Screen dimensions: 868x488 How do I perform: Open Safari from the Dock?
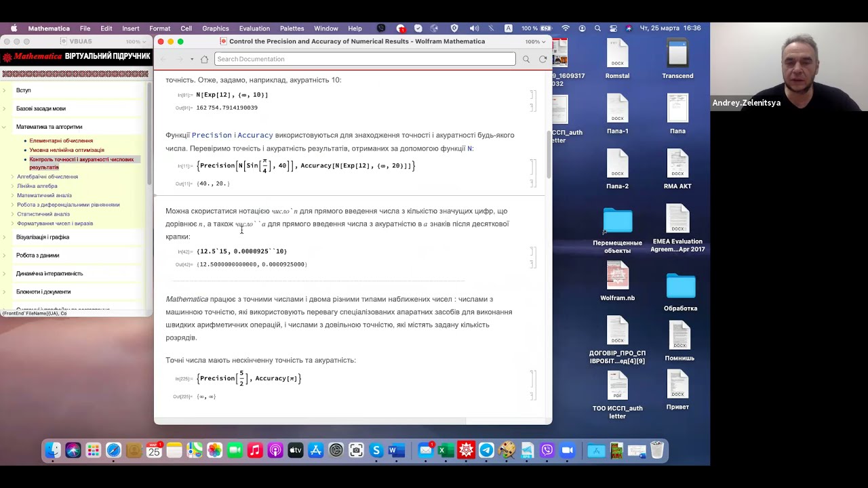click(x=113, y=450)
